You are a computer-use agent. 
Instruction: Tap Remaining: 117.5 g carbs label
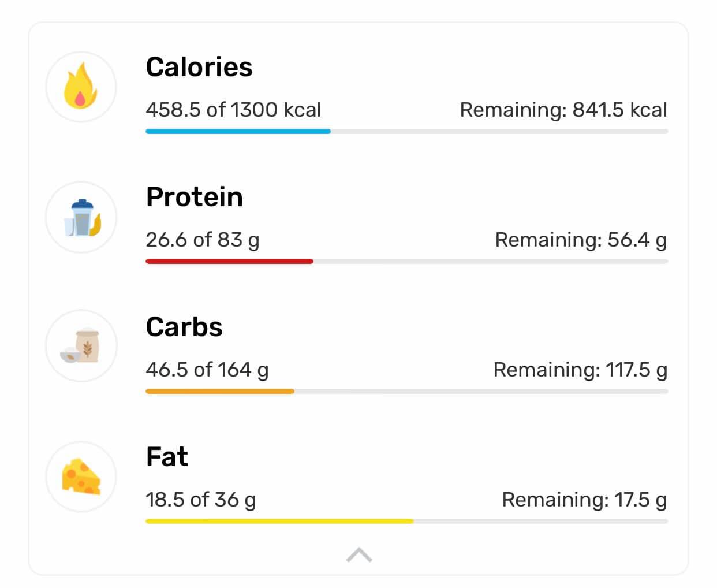580,370
